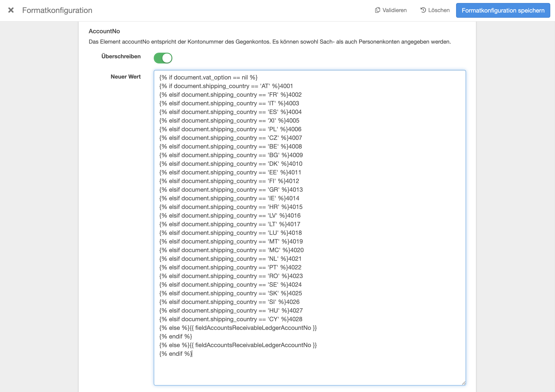Screen dimensions: 555x392
Task: Click the 'XI' 4005 code line
Action: click(229, 121)
